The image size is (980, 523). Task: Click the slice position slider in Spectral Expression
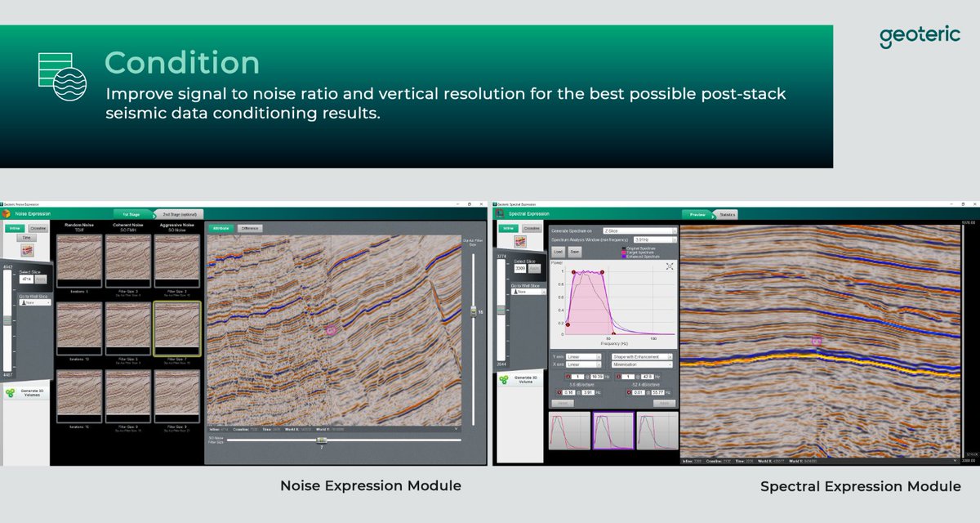pos(501,310)
